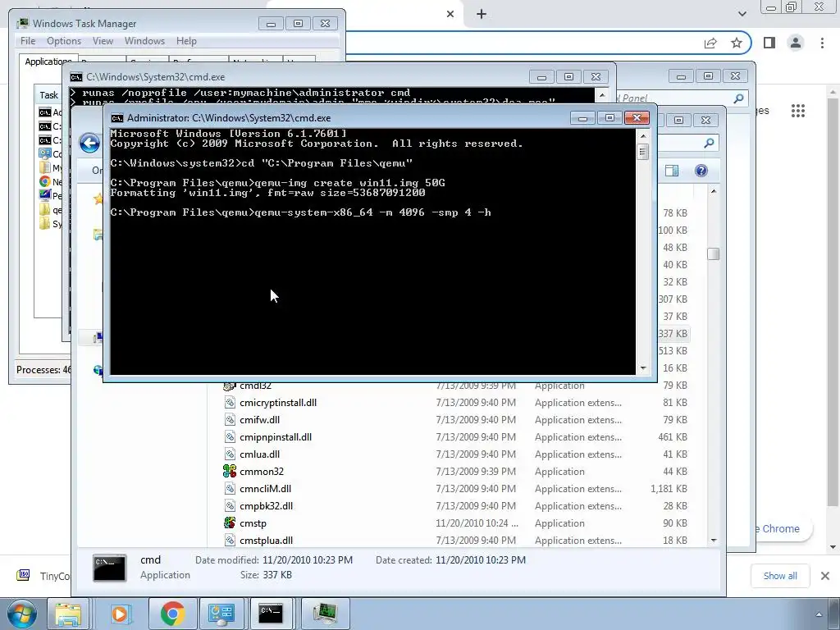Open the Google apps grid
This screenshot has width=840, height=630.
click(x=798, y=111)
